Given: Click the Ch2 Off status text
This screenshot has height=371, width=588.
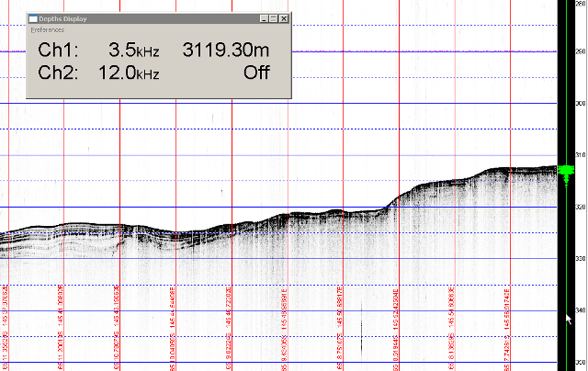Looking at the screenshot, I should [x=256, y=73].
